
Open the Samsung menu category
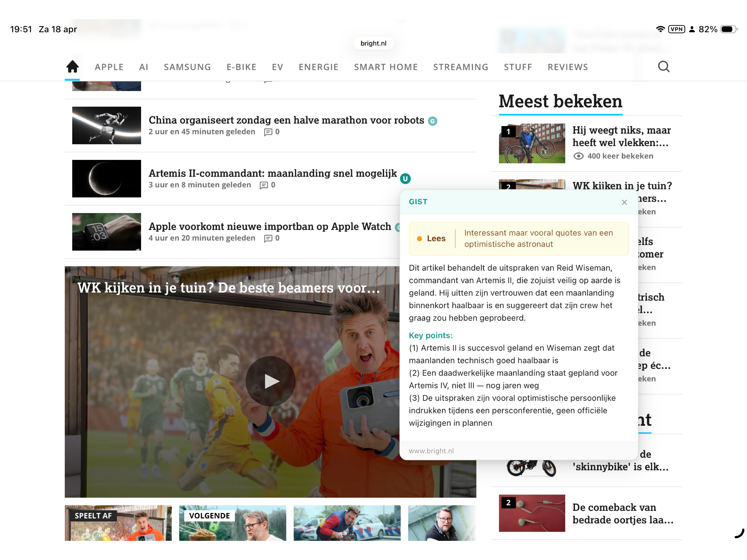(187, 67)
